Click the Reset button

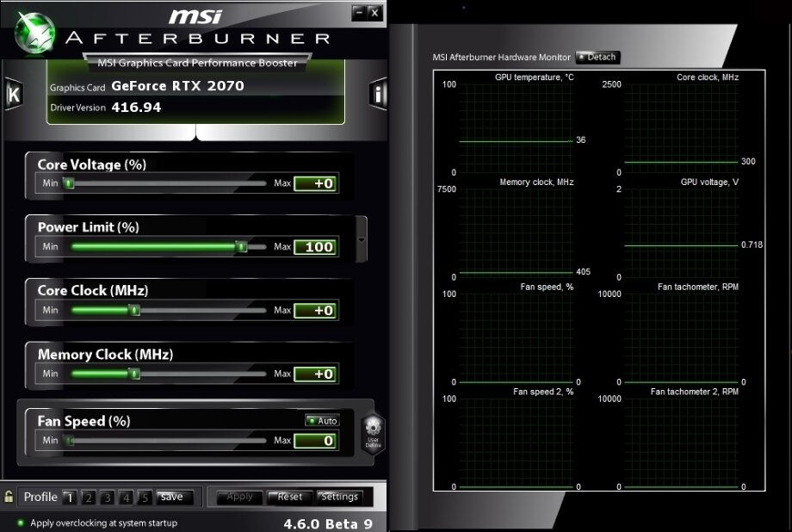[x=290, y=498]
